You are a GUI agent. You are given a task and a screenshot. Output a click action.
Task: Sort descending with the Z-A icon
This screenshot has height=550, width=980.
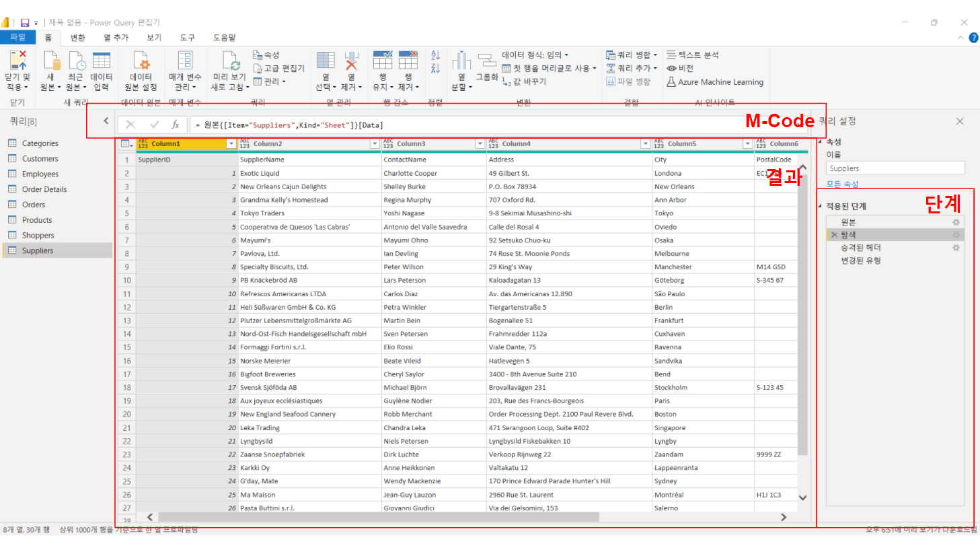pyautogui.click(x=435, y=67)
